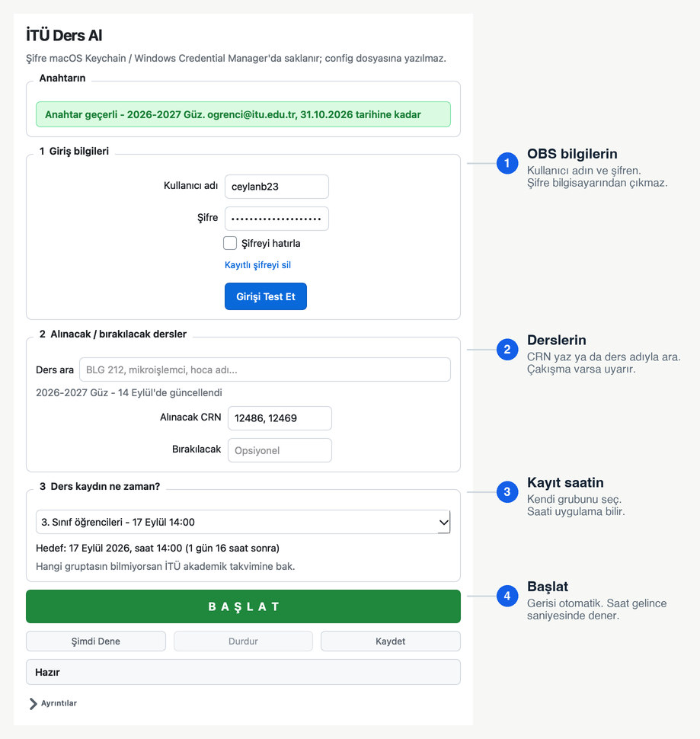Click the blue step 4 badge
Screen dimensions: 700x739
click(507, 596)
